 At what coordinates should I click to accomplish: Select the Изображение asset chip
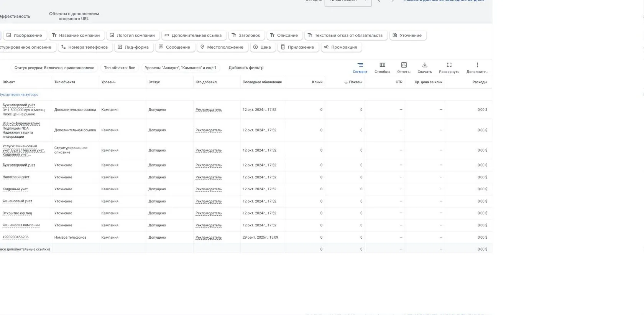[x=24, y=35]
